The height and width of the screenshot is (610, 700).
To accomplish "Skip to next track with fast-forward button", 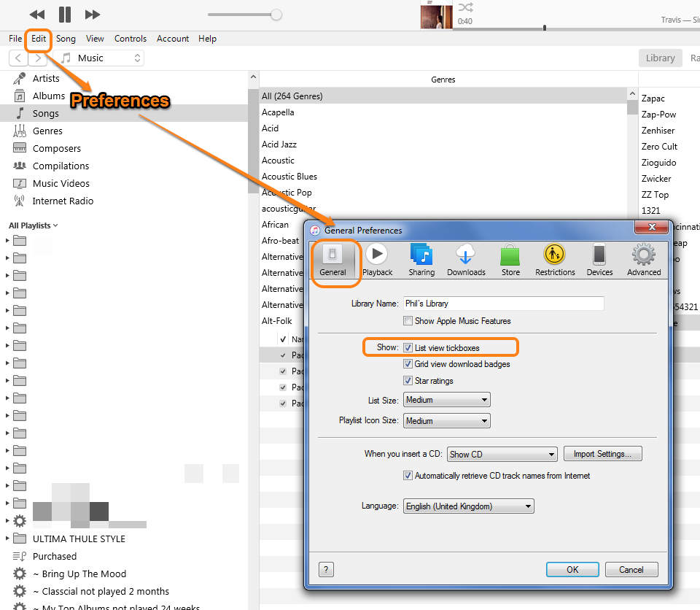I will click(x=93, y=15).
